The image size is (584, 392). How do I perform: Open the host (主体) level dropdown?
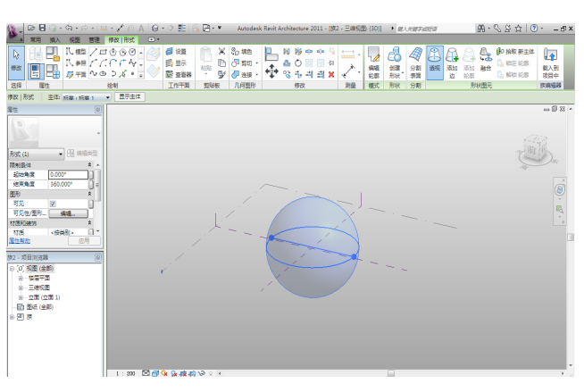click(x=108, y=96)
